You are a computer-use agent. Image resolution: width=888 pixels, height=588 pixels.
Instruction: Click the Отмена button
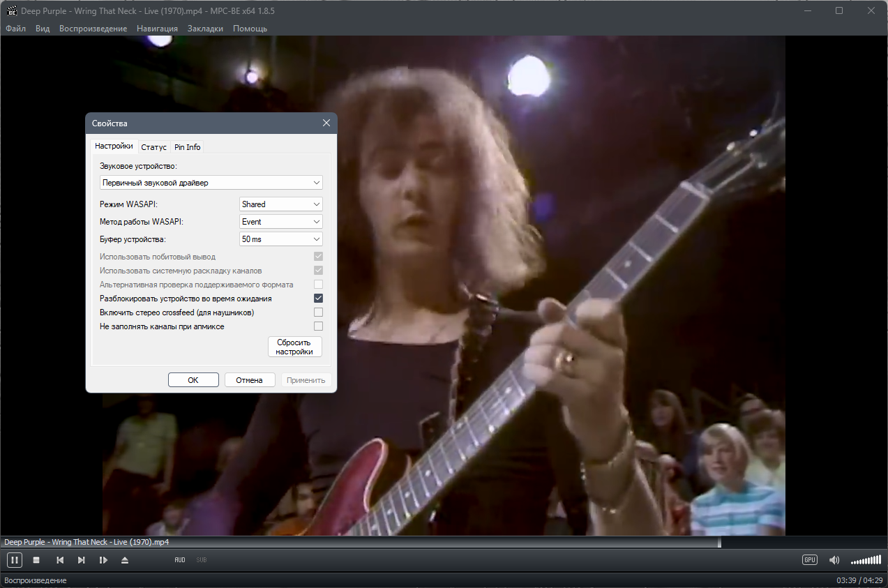[249, 380]
